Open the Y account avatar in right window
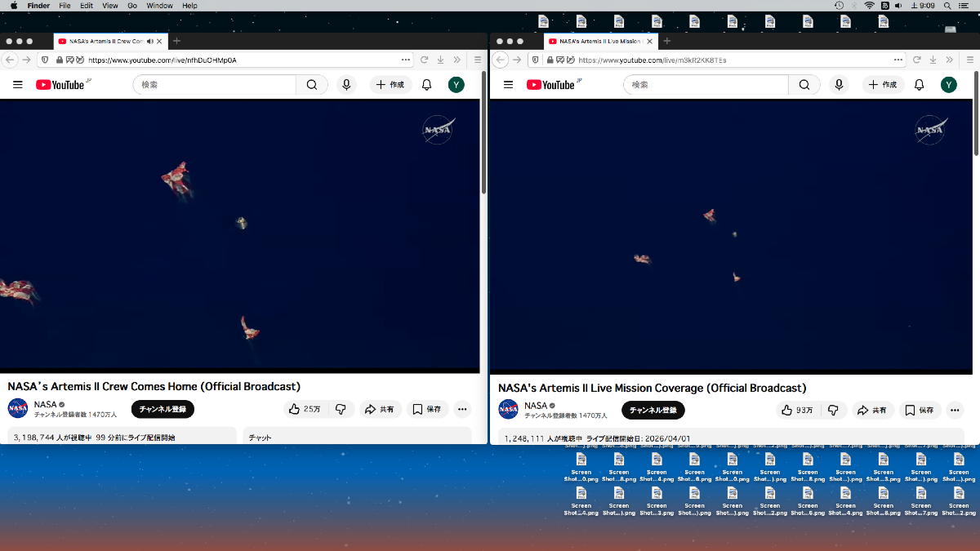The image size is (980, 551). pyautogui.click(x=948, y=84)
